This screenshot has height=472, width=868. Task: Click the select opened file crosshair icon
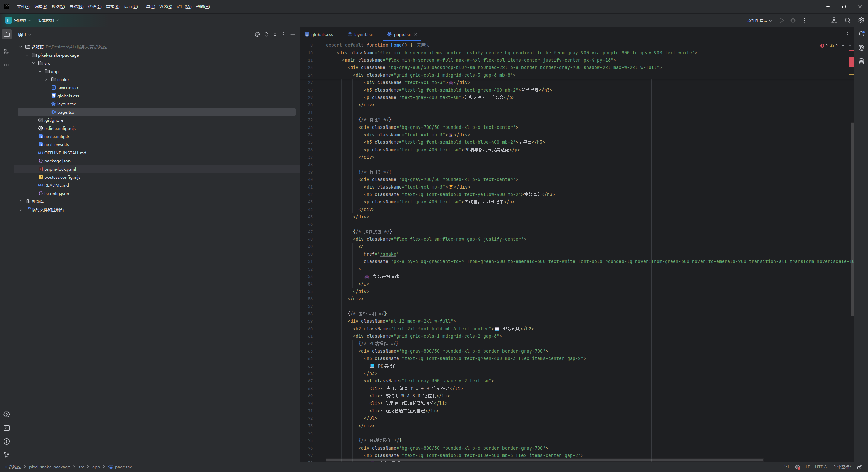tap(257, 34)
